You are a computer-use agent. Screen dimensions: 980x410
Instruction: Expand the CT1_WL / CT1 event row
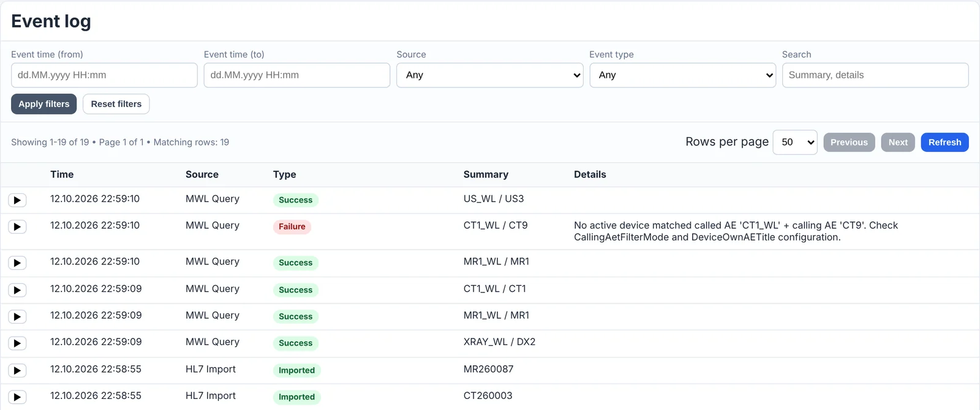pyautogui.click(x=17, y=290)
